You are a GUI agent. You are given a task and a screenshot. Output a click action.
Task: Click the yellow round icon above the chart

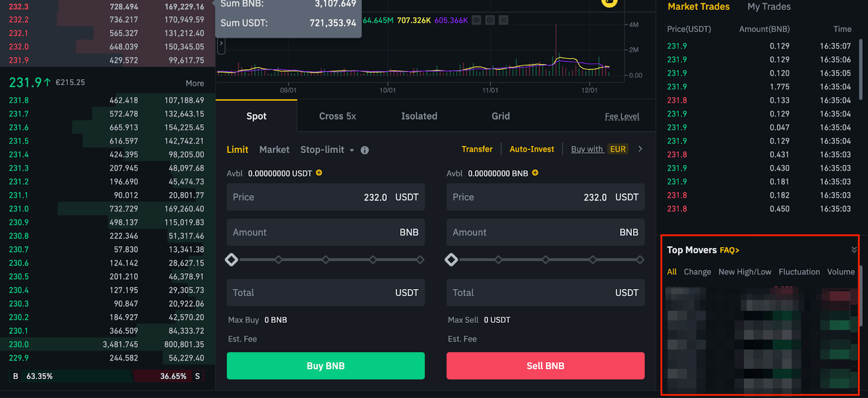pos(609,2)
